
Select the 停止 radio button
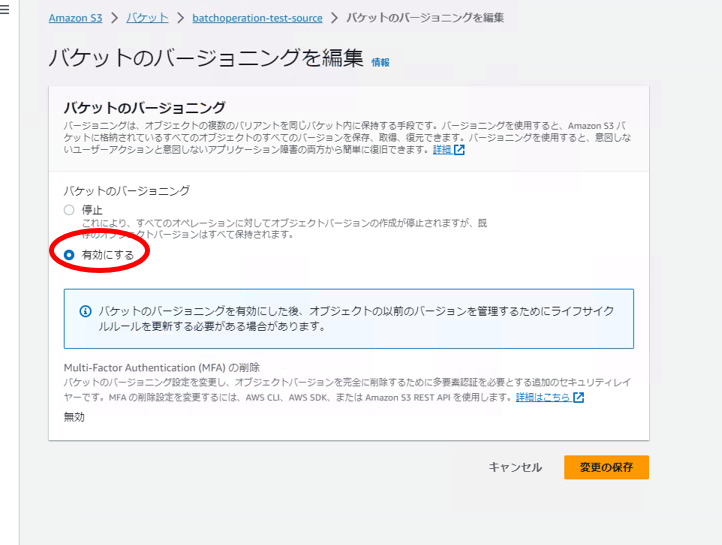point(69,210)
